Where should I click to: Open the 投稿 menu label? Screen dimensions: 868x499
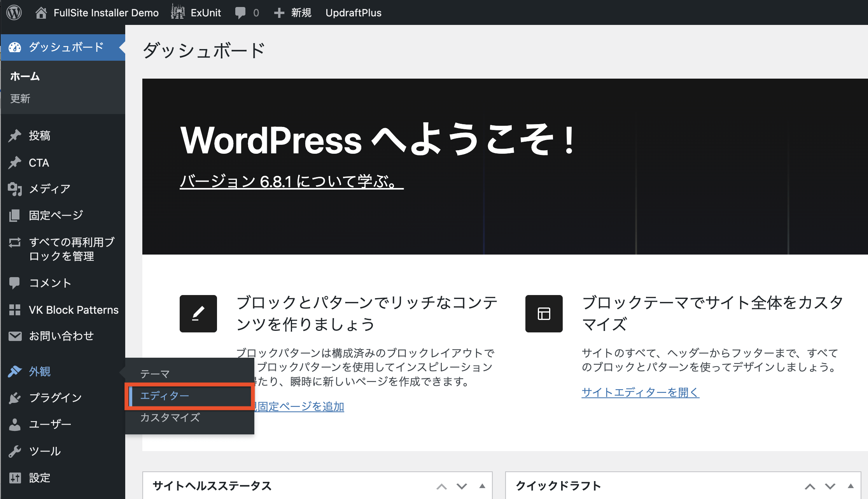tap(40, 136)
